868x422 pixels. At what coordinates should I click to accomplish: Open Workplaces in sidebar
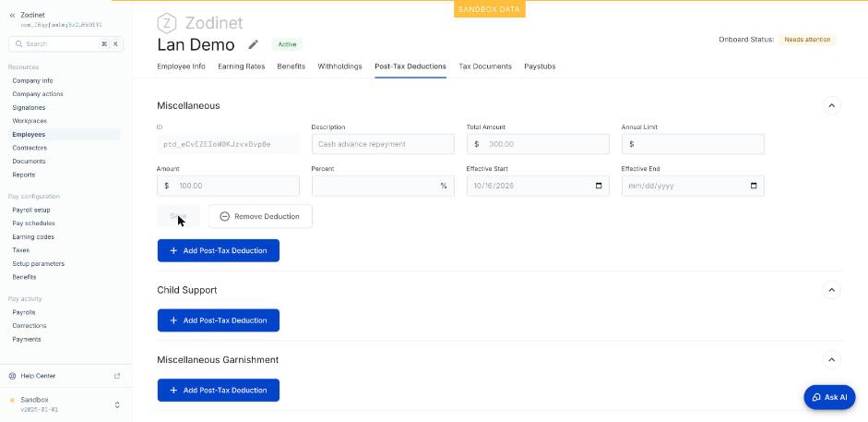[x=30, y=121]
